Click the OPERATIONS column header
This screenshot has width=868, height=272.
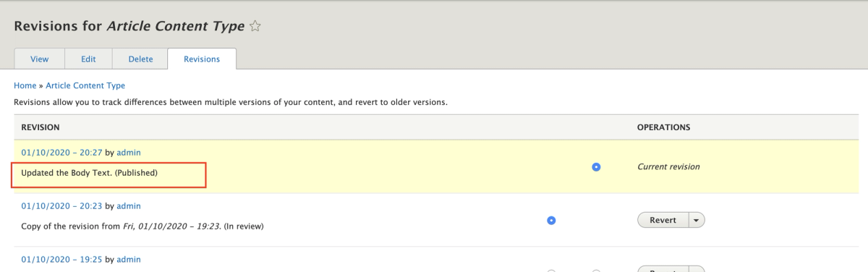click(x=663, y=127)
